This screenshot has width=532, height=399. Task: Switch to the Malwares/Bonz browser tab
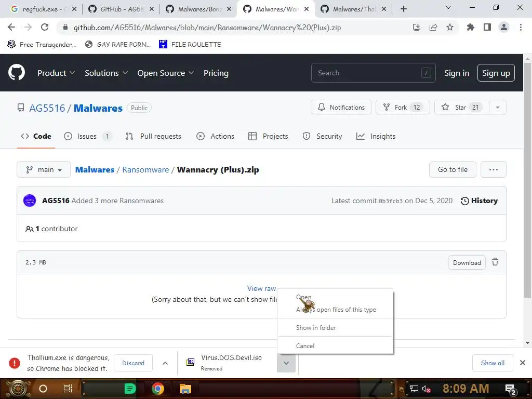(x=198, y=9)
